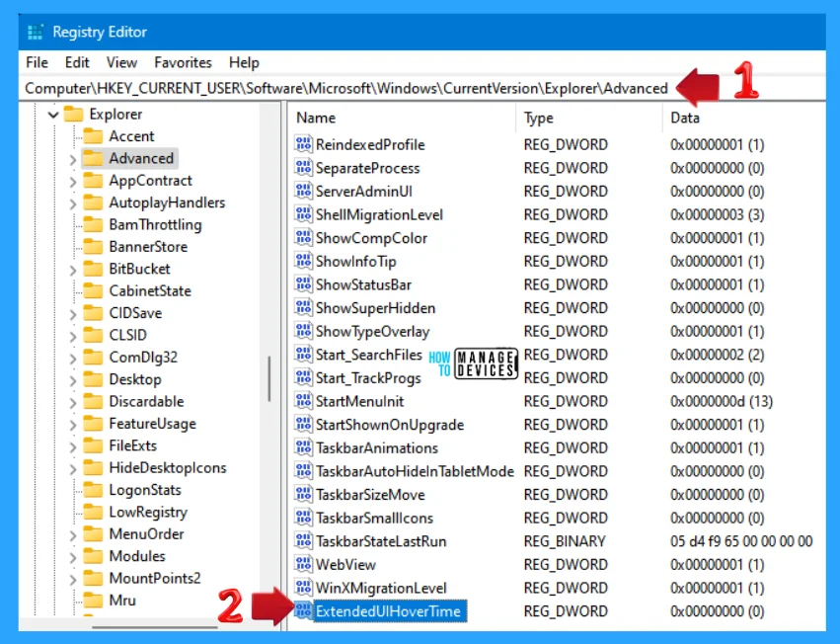Click the ReindexedProfile DWORD icon
Screen dimensions: 840x644
pyautogui.click(x=303, y=144)
